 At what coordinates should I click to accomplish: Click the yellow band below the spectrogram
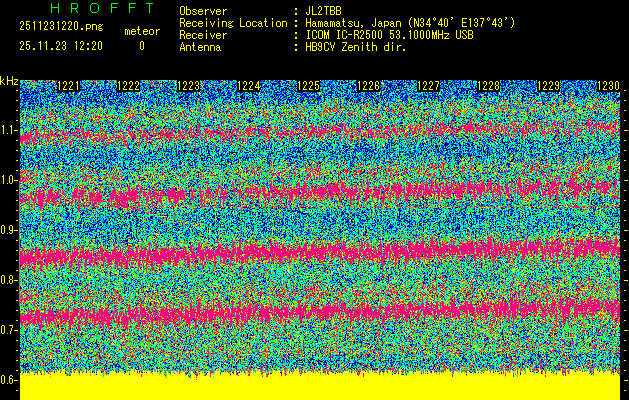(x=320, y=387)
